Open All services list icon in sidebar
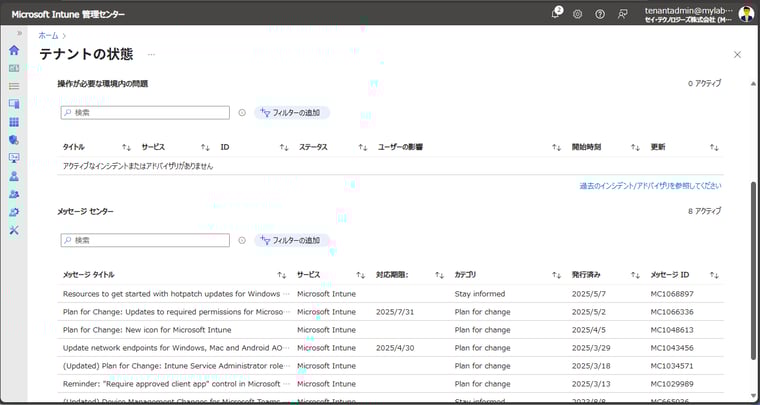 14,86
